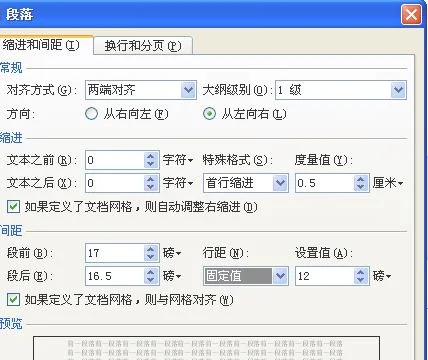Toggle 自动调整右缩进 checkbox
The width and height of the screenshot is (428, 360).
[x=13, y=207]
